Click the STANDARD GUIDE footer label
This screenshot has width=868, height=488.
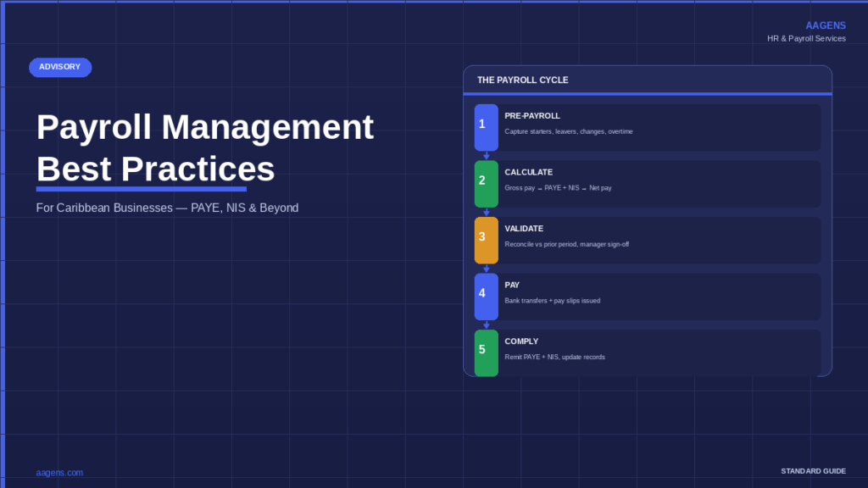click(x=813, y=471)
